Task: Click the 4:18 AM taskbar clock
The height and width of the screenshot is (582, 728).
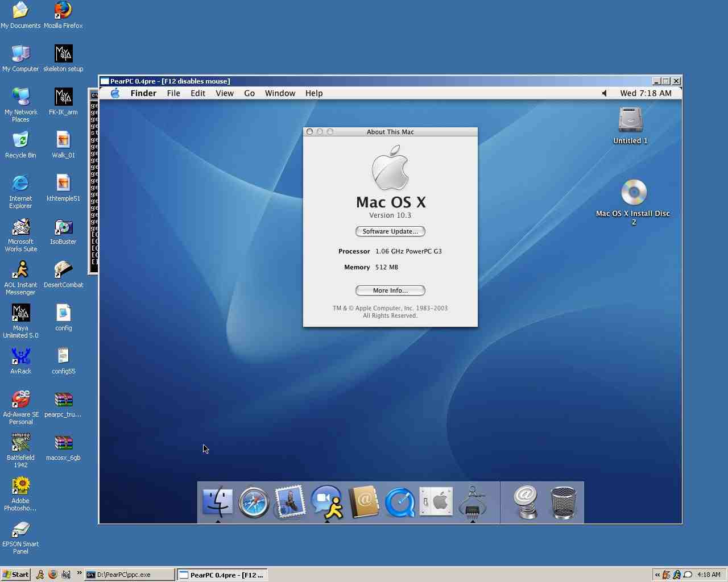Action: (x=709, y=575)
